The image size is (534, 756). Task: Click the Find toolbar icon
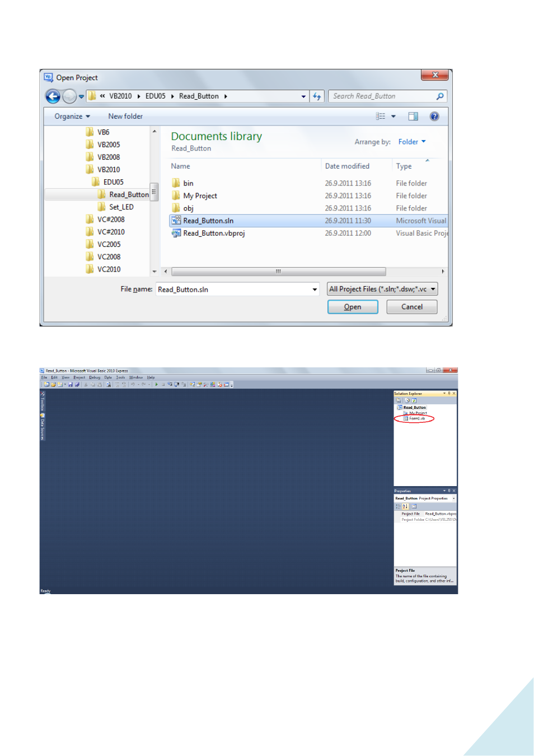pos(109,385)
